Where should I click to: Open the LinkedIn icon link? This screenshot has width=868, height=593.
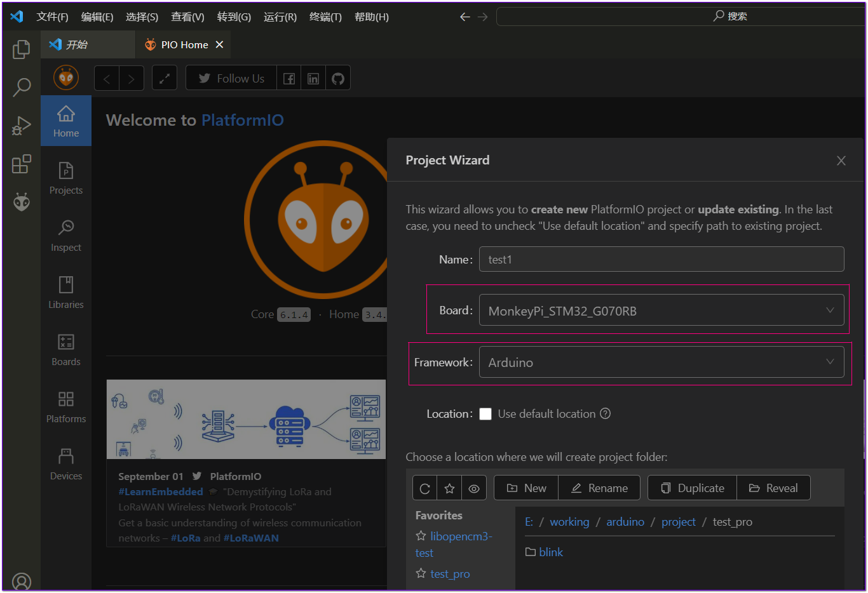click(313, 78)
